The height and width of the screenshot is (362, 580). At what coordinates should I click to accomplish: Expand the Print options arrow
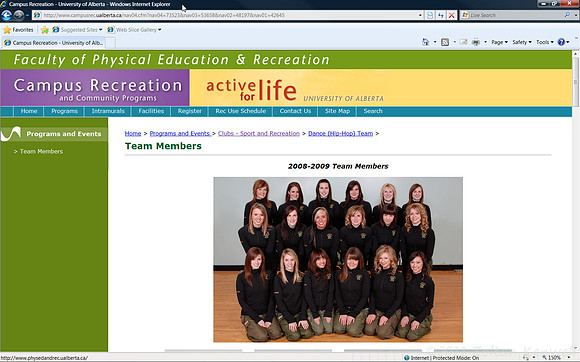point(485,42)
